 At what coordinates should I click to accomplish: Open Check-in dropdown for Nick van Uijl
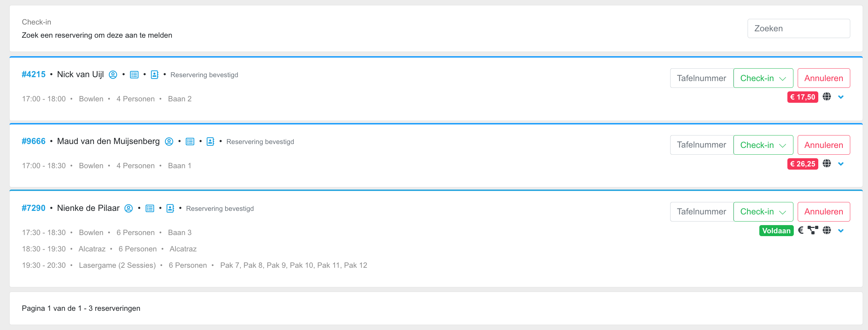(763, 78)
